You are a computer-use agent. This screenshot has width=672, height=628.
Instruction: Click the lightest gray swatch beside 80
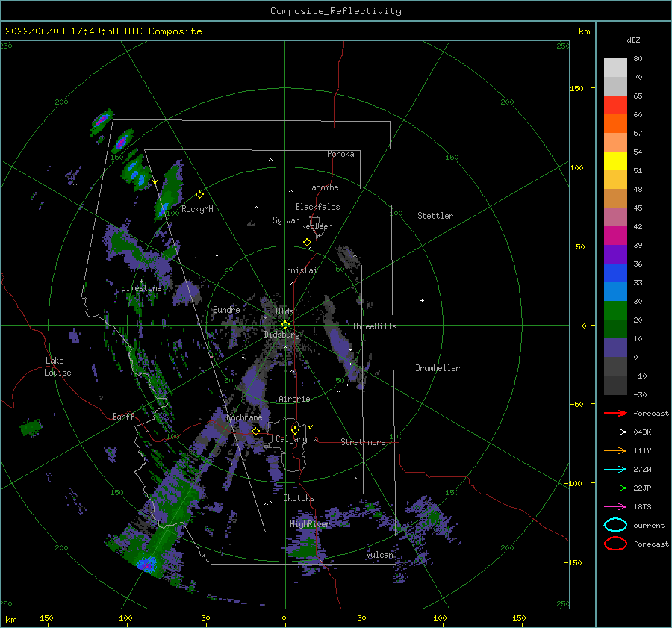tap(615, 67)
